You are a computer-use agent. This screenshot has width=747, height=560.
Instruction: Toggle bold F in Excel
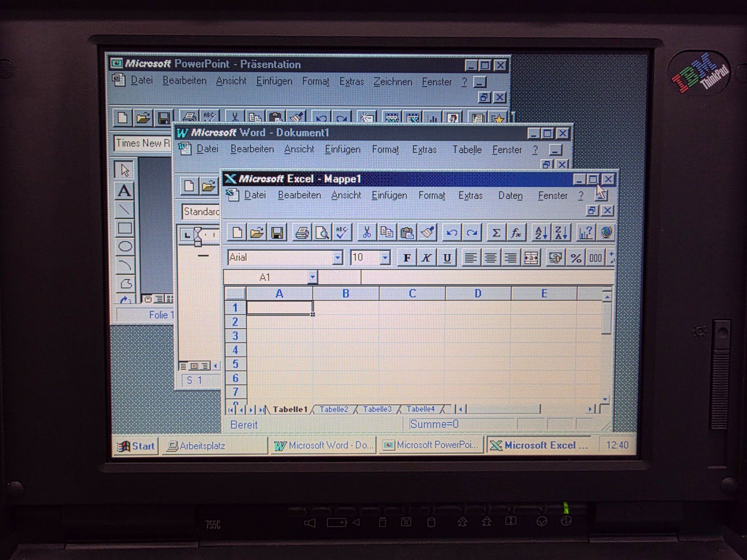tap(407, 258)
